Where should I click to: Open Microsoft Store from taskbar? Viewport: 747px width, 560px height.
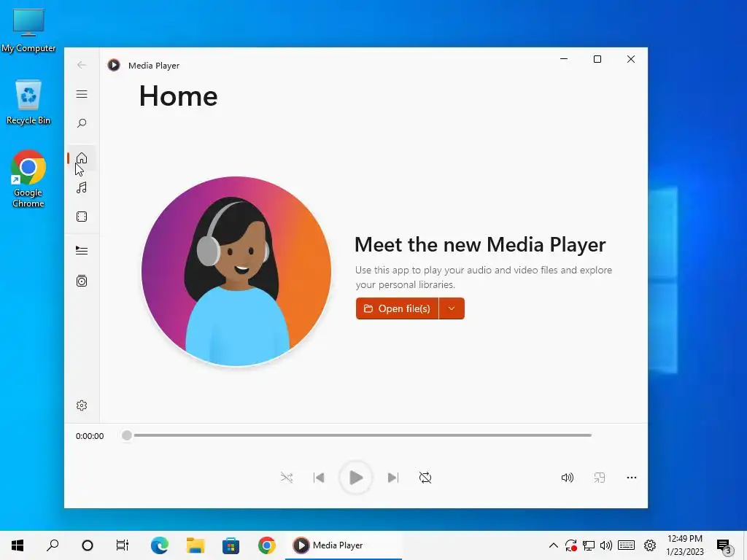pos(231,545)
